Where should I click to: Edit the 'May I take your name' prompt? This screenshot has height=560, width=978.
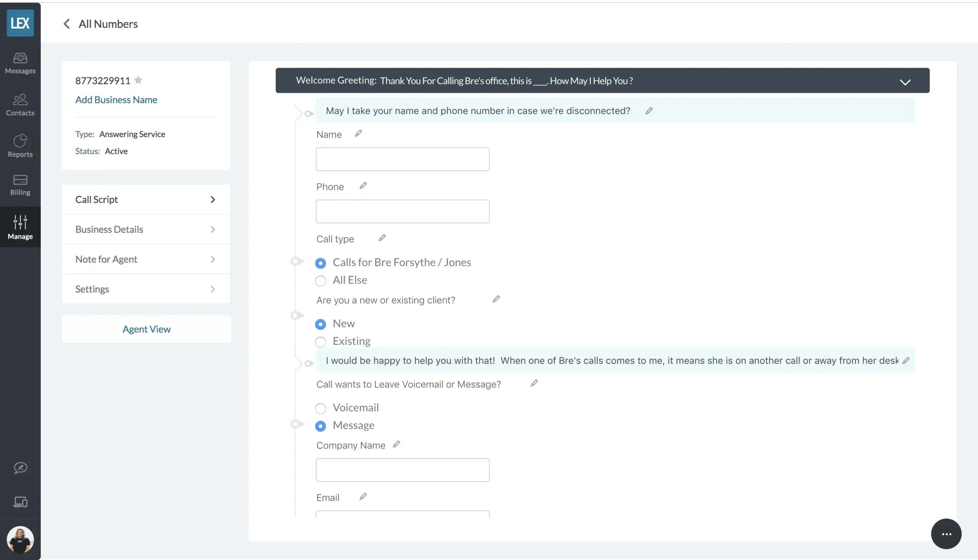tap(649, 111)
